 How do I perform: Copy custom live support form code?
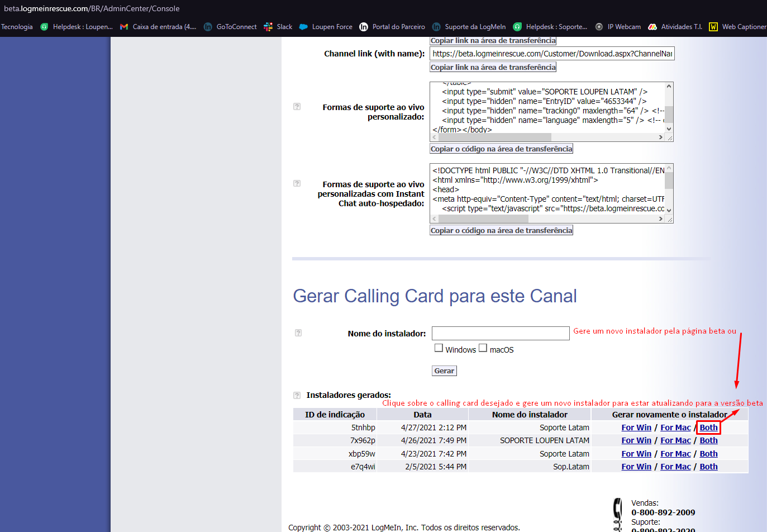[x=501, y=149]
